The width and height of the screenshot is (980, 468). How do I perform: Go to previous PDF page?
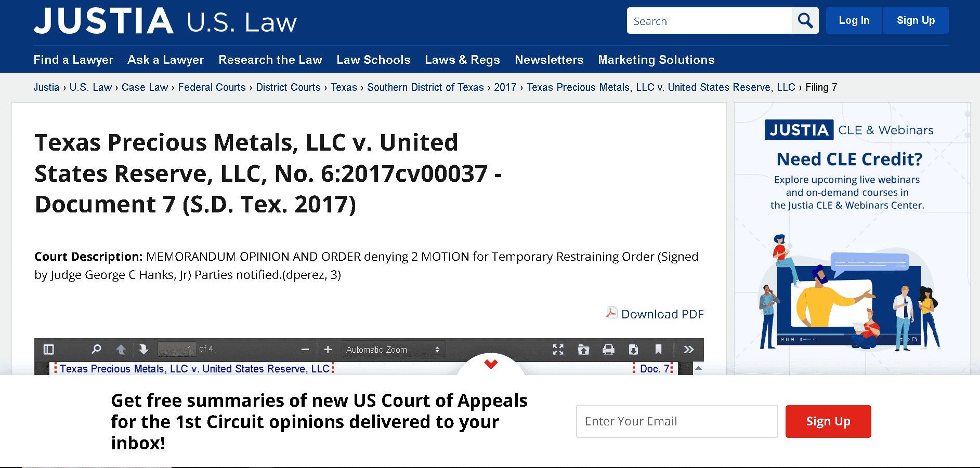coord(121,350)
